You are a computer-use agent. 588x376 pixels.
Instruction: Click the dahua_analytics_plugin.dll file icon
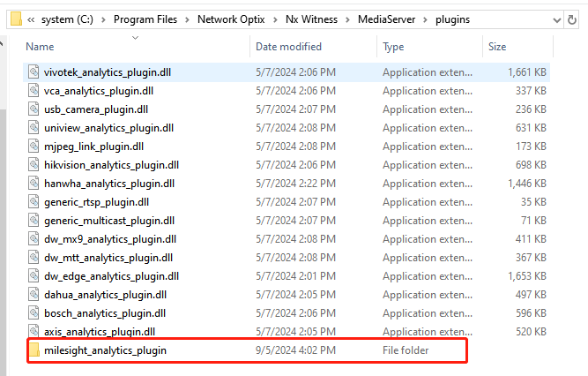33,295
